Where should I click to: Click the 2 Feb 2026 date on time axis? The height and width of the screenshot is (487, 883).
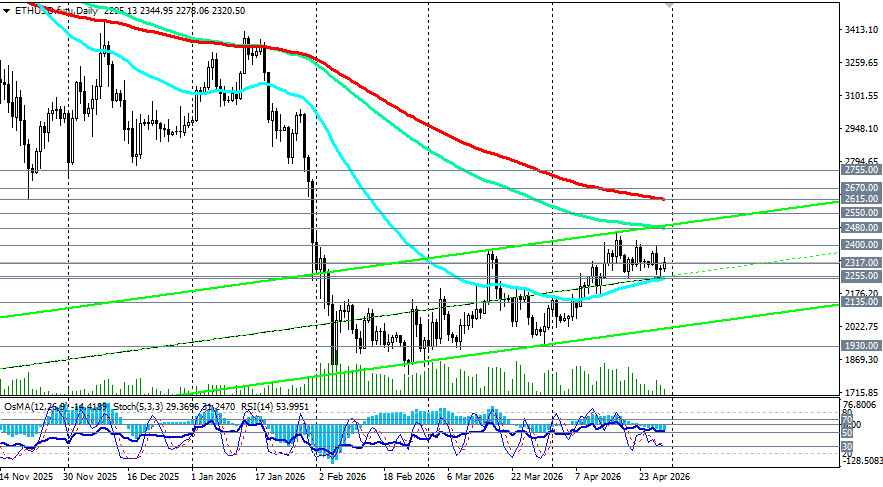[342, 477]
